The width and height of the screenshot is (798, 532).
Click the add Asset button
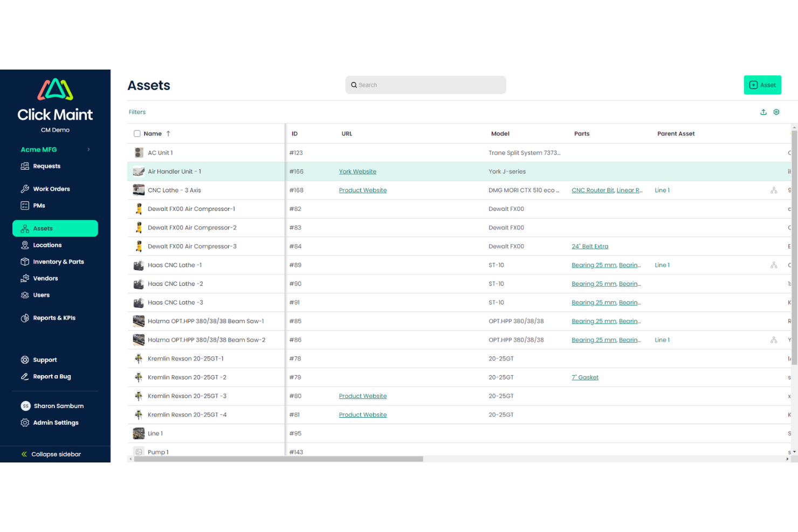pyautogui.click(x=762, y=85)
